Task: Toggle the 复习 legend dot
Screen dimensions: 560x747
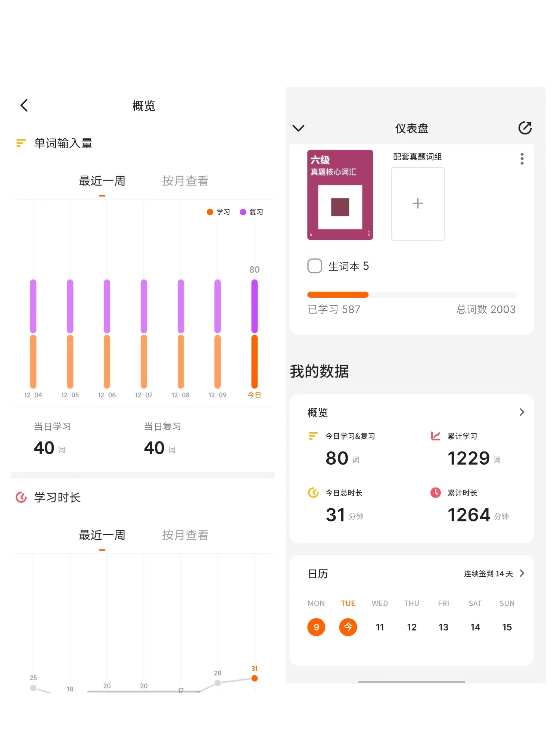Action: (243, 212)
